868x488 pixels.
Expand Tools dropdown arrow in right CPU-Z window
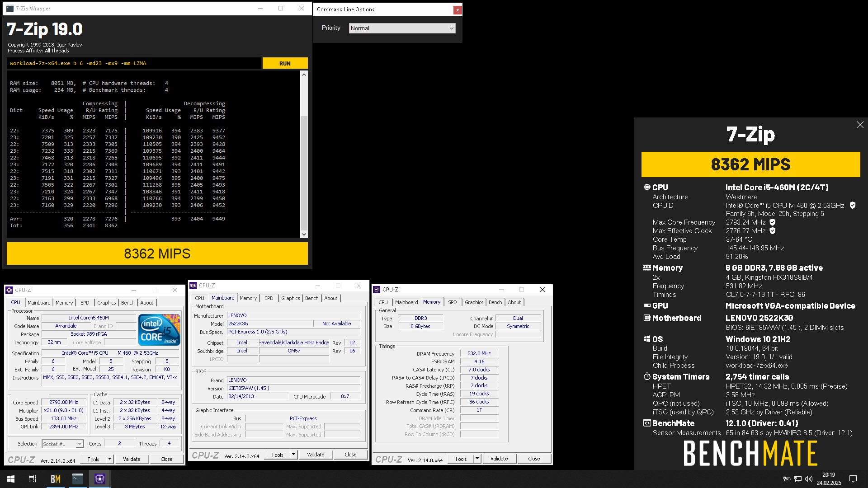coord(477,459)
